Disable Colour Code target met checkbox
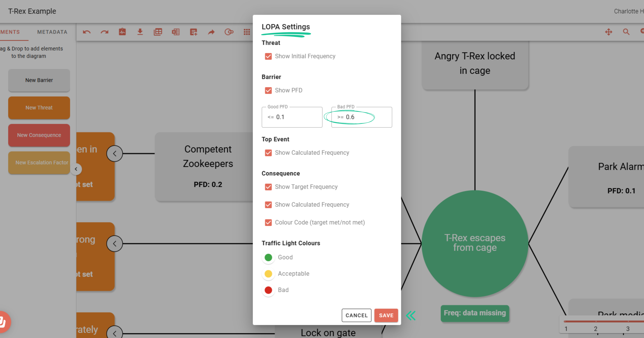The height and width of the screenshot is (338, 644). (x=268, y=223)
